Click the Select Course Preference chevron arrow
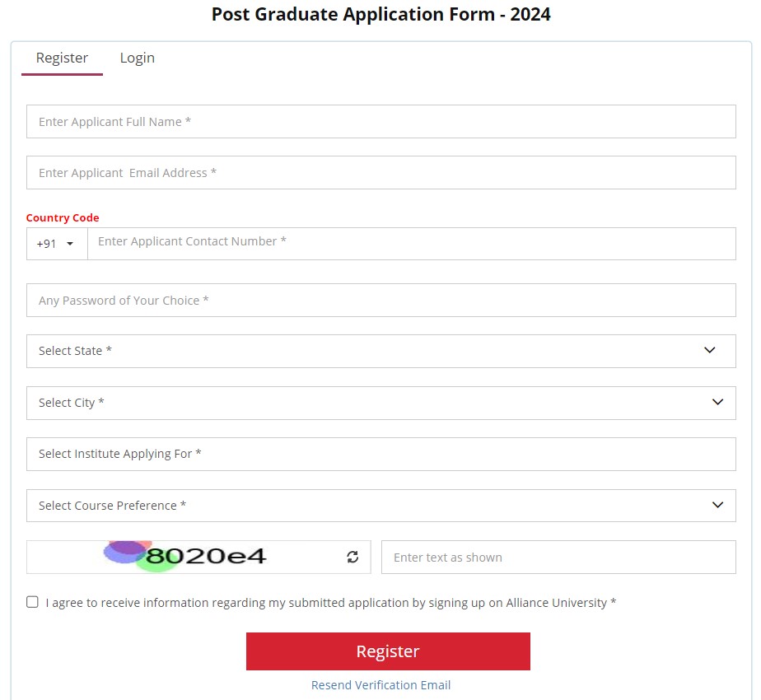Image resolution: width=761 pixels, height=700 pixels. (717, 506)
